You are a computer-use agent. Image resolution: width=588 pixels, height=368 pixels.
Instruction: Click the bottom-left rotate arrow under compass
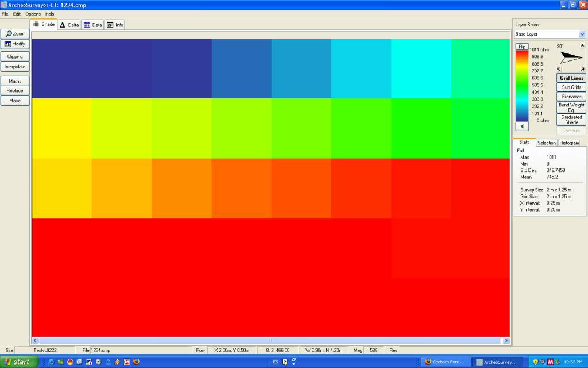[559, 69]
